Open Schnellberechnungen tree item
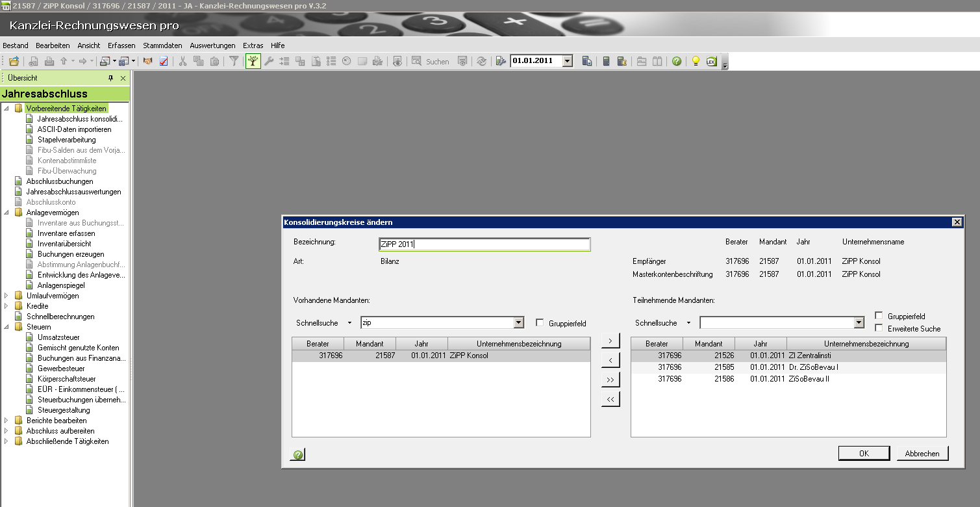Image resolution: width=980 pixels, height=507 pixels. pos(60,317)
